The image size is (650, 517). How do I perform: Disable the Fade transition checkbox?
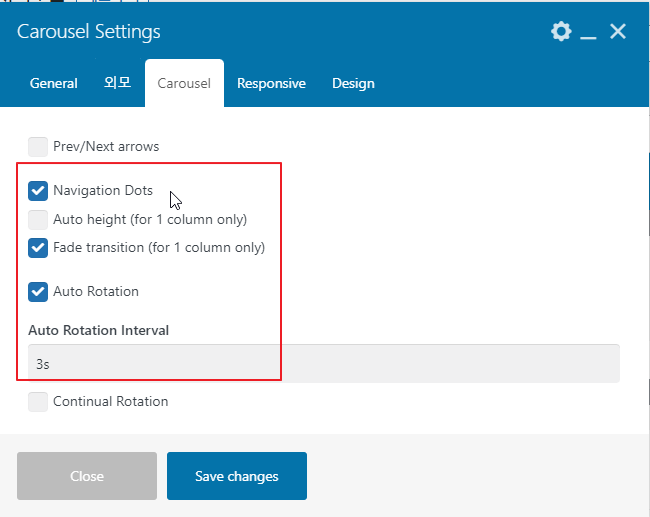(x=38, y=248)
